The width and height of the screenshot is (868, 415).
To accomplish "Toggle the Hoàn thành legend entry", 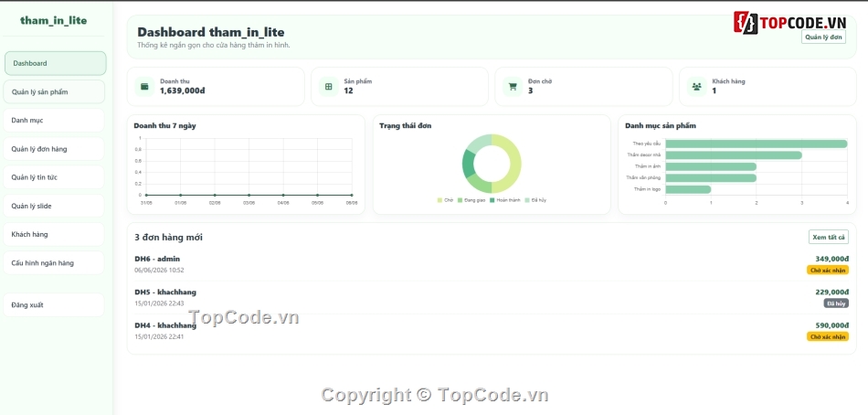I will coord(505,200).
